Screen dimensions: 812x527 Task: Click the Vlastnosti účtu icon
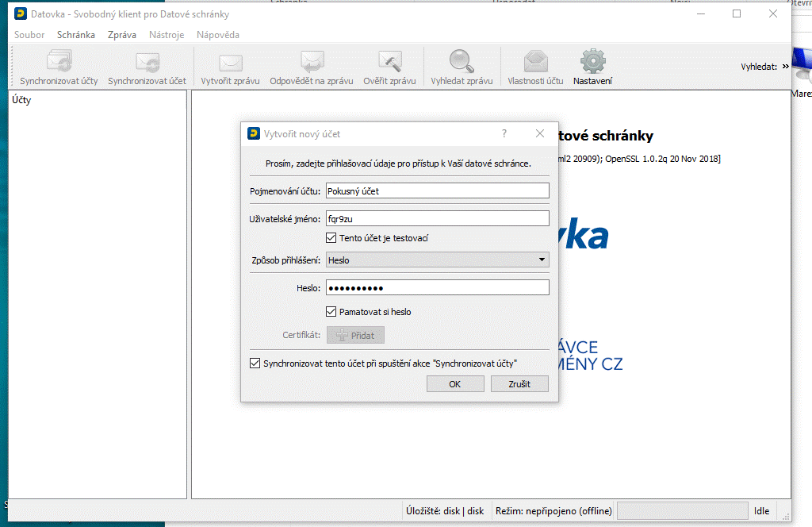(x=535, y=62)
